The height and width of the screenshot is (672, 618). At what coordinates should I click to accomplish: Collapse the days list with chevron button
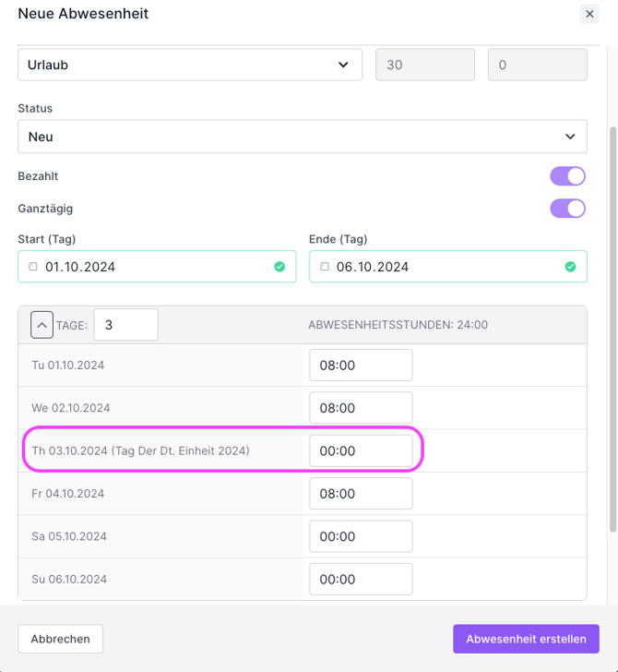pos(42,325)
